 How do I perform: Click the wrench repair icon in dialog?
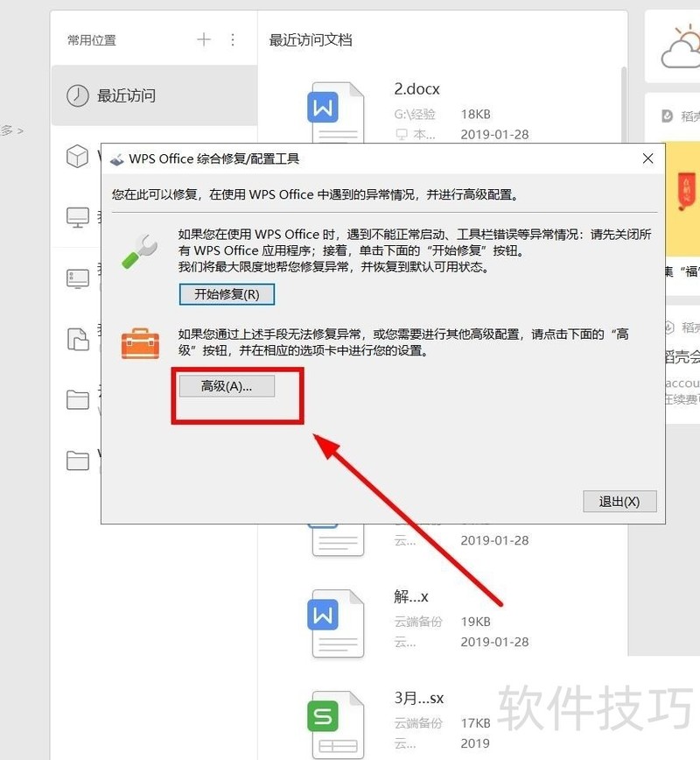pos(139,251)
